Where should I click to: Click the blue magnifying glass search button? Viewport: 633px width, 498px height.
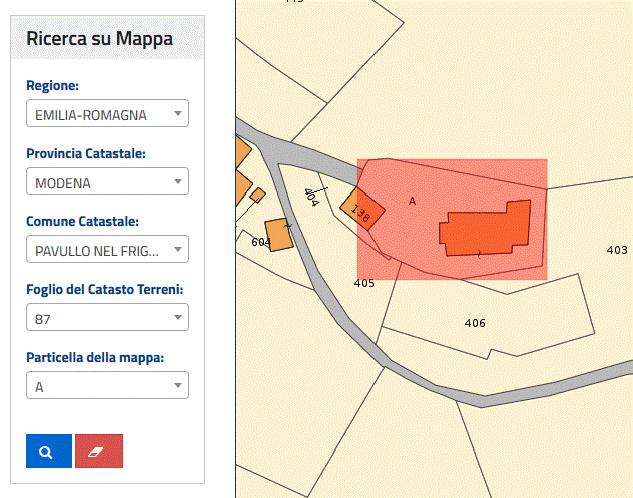(48, 451)
